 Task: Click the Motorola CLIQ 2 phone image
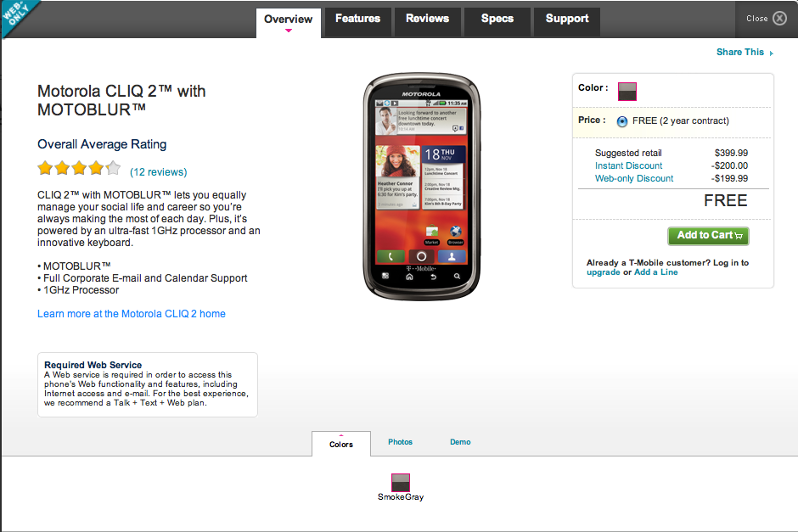point(421,186)
